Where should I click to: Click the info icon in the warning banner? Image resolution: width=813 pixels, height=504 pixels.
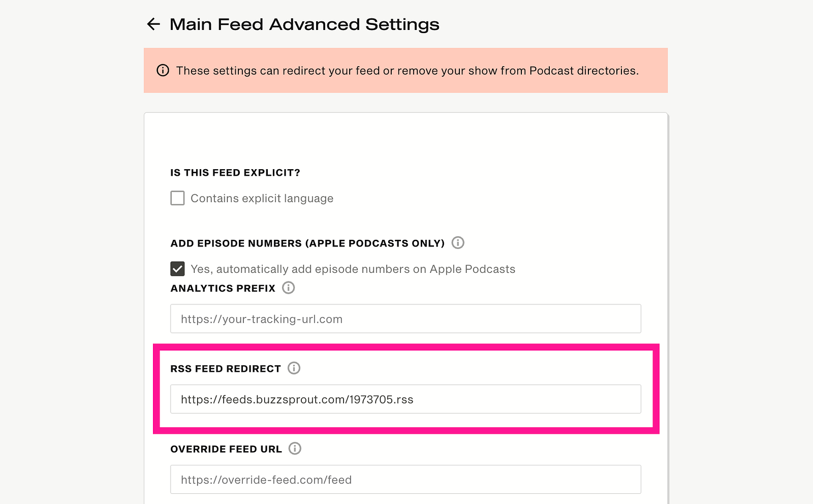point(163,70)
